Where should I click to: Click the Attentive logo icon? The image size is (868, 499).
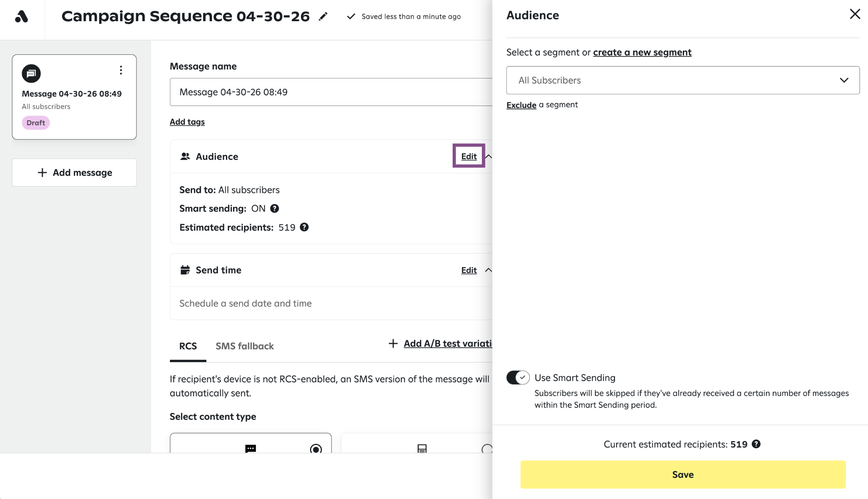coord(22,17)
